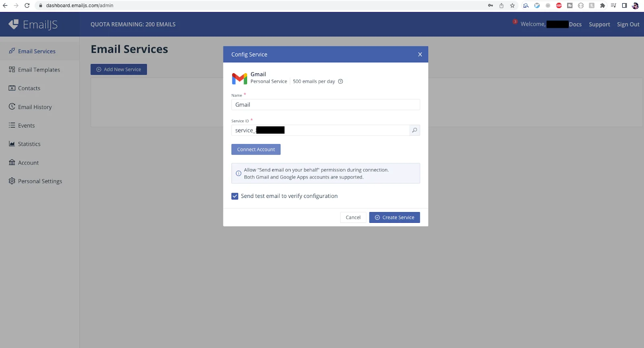Bookmark this page with the star
This screenshot has width=644, height=348.
coord(512,6)
